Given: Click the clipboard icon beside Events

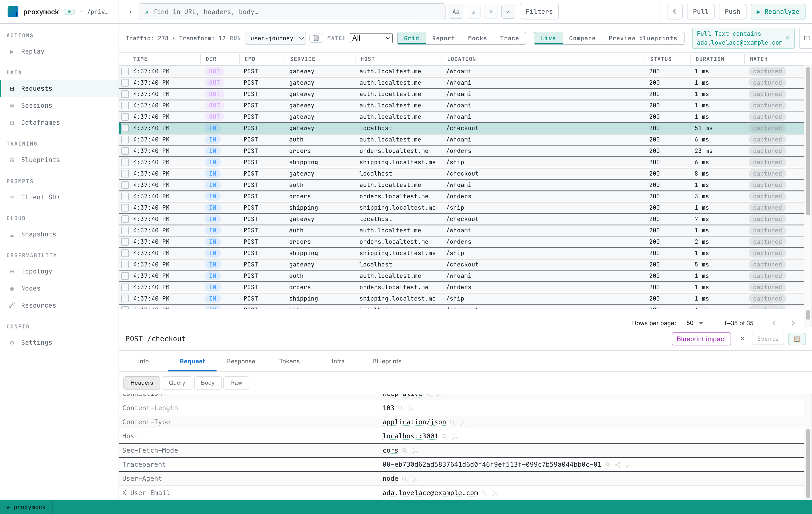Looking at the screenshot, I should pos(797,339).
